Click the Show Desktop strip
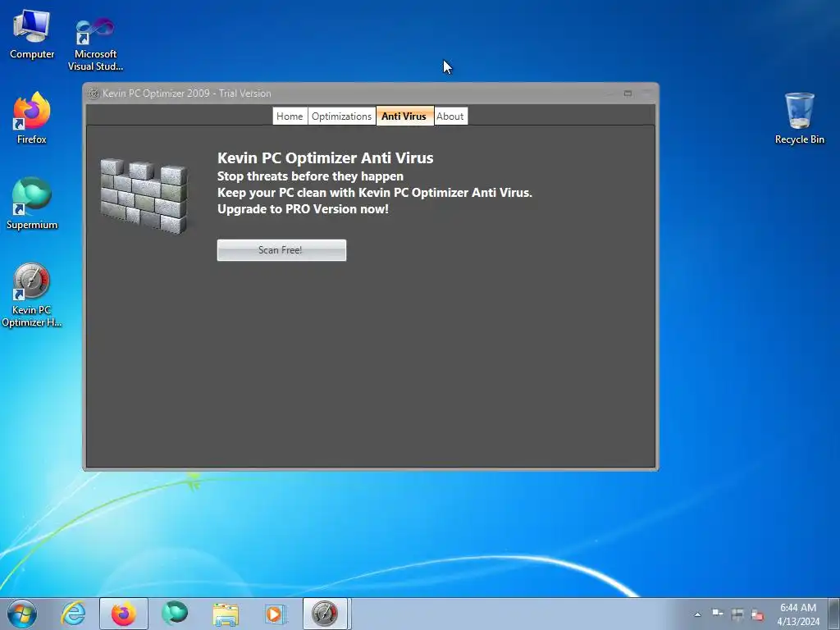This screenshot has height=630, width=840. click(x=833, y=614)
